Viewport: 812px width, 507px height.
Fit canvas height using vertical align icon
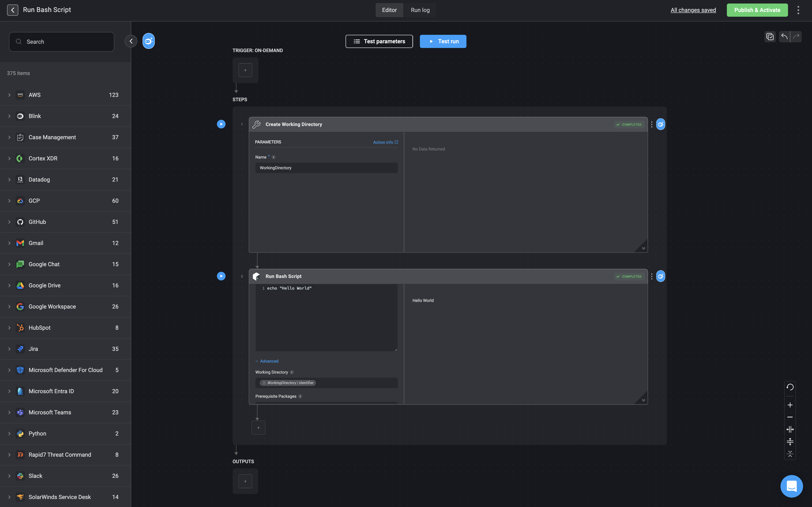pyautogui.click(x=790, y=442)
